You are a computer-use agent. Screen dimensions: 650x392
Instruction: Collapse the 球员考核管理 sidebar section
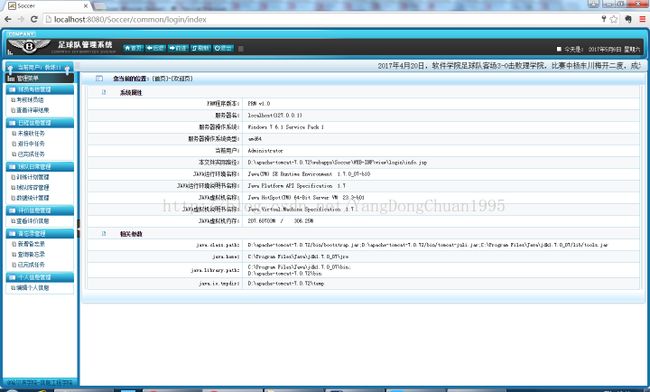[x=40, y=89]
